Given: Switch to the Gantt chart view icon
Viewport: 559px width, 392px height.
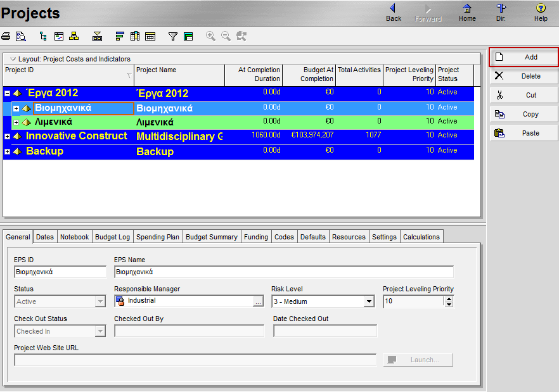Looking at the screenshot, I should coord(59,36).
